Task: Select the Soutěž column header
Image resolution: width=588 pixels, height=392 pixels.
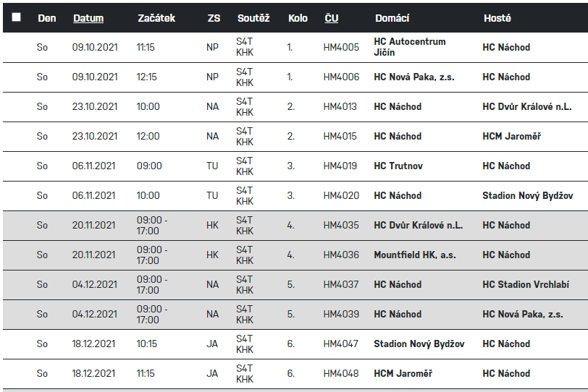Action: (253, 18)
